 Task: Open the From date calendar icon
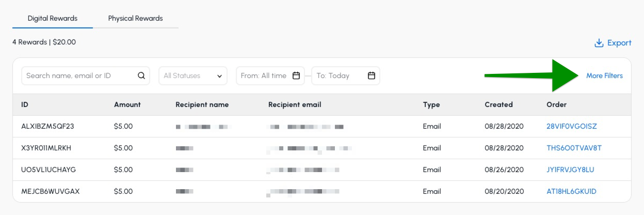[296, 75]
